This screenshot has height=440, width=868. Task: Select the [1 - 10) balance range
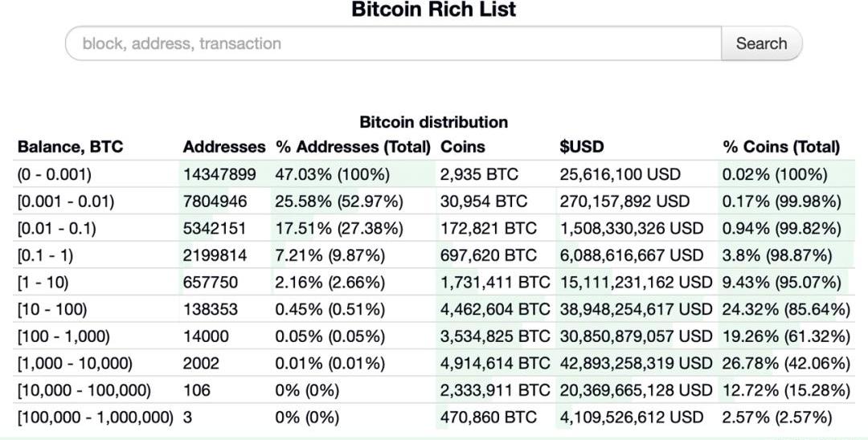(x=43, y=283)
